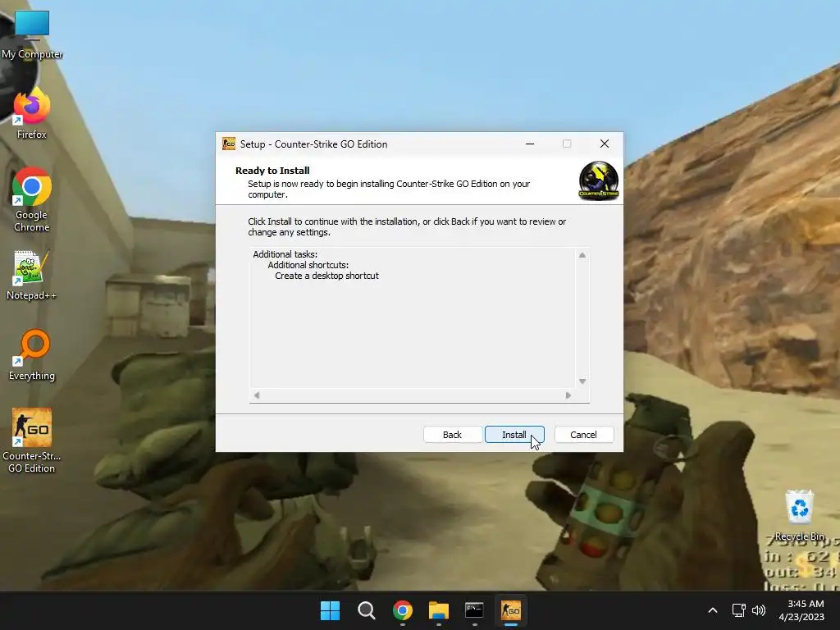This screenshot has width=840, height=630.
Task: Open Notepad++ desktop shortcut
Action: click(x=32, y=274)
